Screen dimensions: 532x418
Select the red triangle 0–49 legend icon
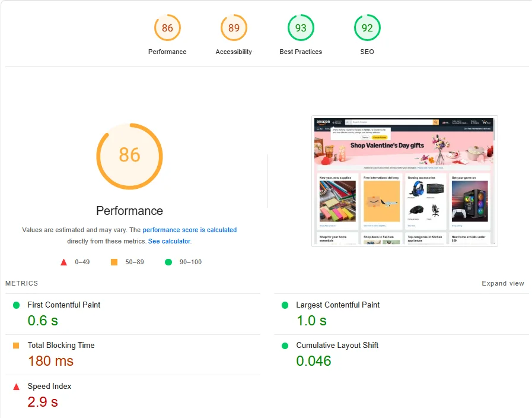[x=64, y=262]
